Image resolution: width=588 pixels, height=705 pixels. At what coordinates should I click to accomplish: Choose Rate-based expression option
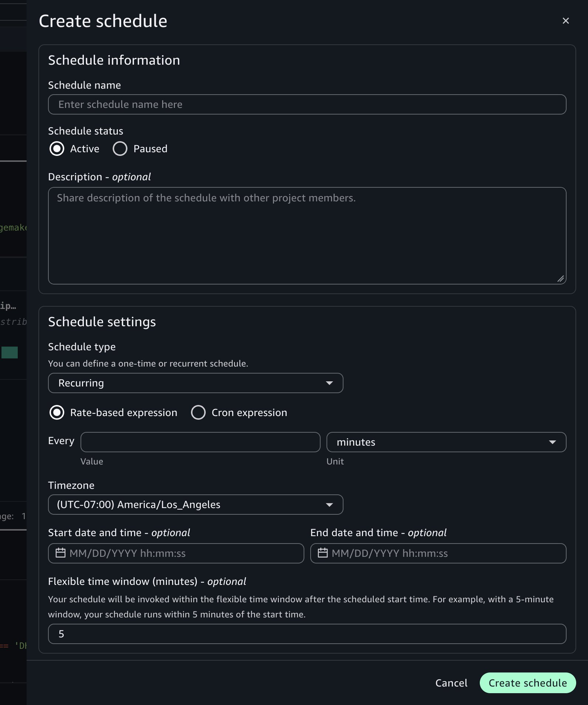[57, 413]
